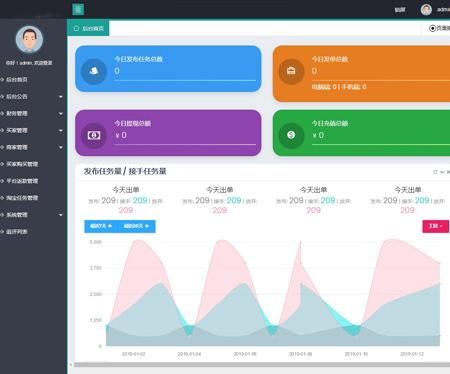Open the last sidebar item, a list page
Viewport: 450px width, 374px height.
pos(17,232)
